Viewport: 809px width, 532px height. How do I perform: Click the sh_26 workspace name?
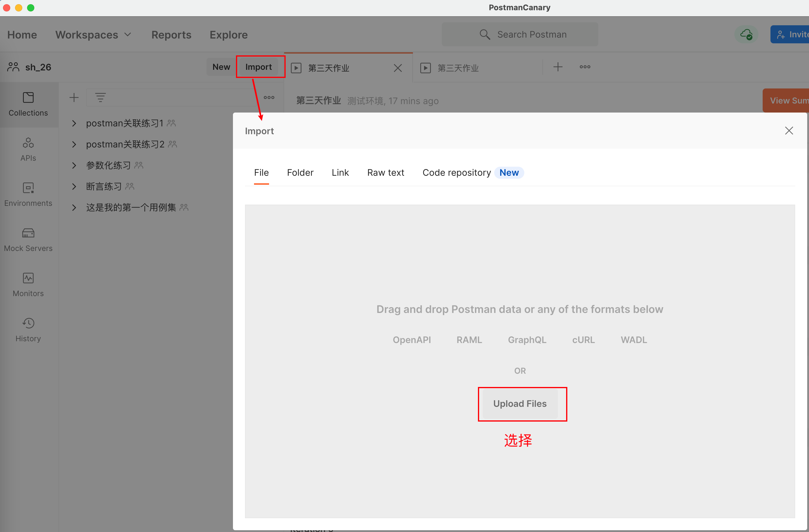[38, 67]
